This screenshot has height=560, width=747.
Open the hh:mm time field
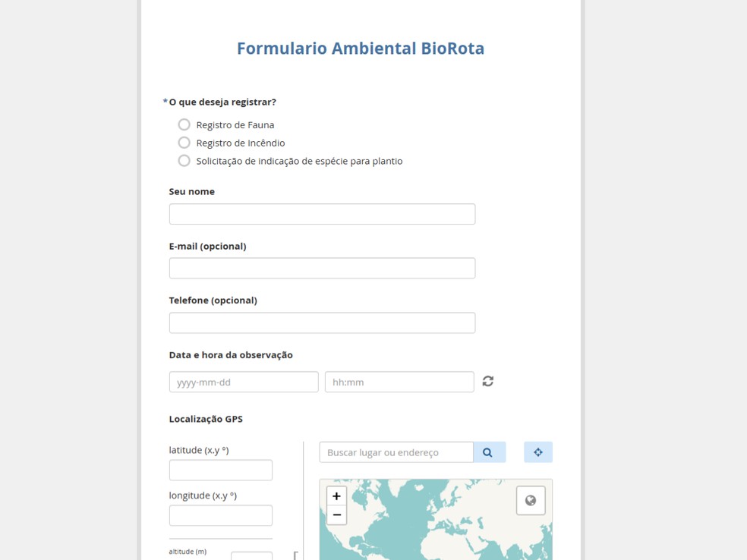point(399,382)
